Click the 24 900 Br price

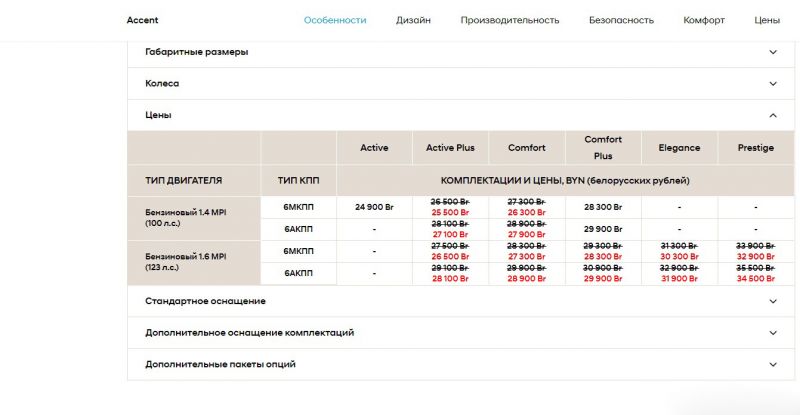374,207
